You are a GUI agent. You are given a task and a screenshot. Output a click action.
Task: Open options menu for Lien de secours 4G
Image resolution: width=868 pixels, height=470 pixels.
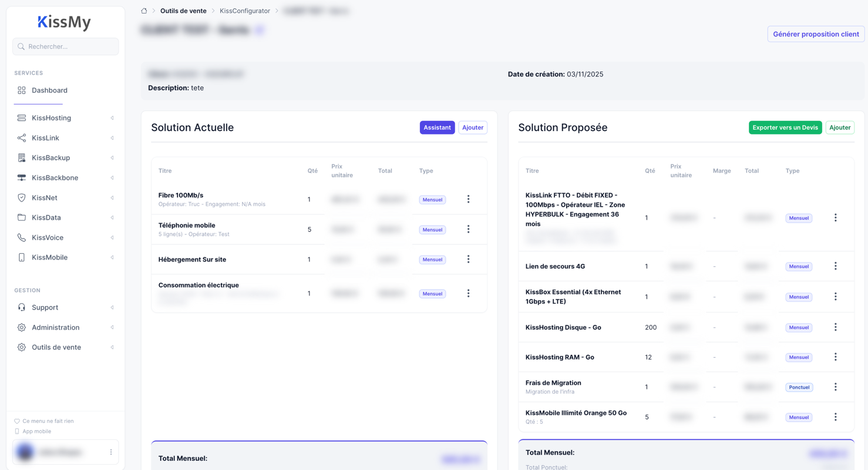[835, 266]
